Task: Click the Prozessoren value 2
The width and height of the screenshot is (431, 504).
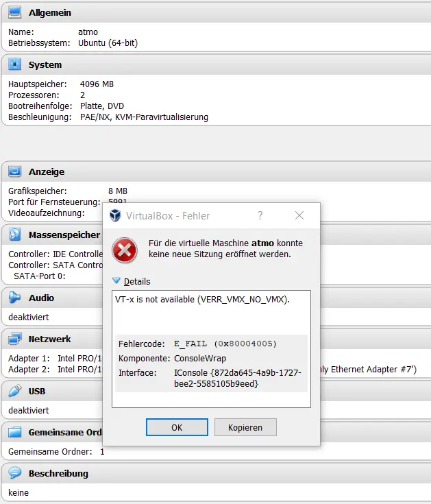Action: click(x=82, y=95)
